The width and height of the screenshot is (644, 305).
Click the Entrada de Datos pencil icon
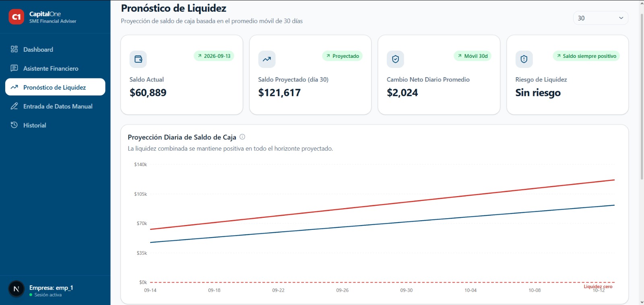(x=14, y=106)
